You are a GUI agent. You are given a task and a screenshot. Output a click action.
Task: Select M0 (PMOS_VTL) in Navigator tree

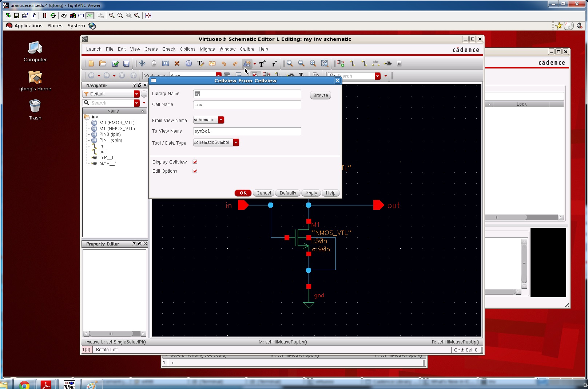[x=117, y=123]
